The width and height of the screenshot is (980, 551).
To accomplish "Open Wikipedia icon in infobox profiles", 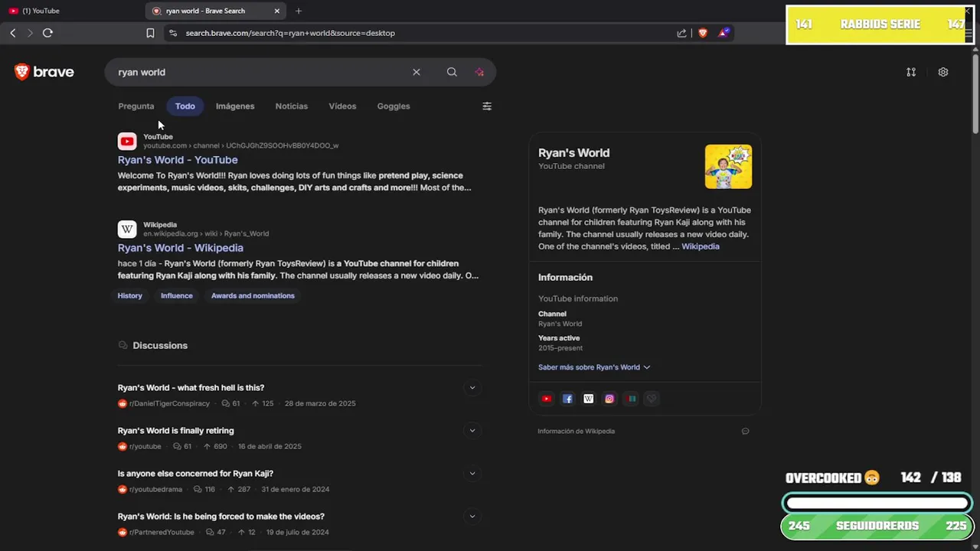I will (x=589, y=399).
